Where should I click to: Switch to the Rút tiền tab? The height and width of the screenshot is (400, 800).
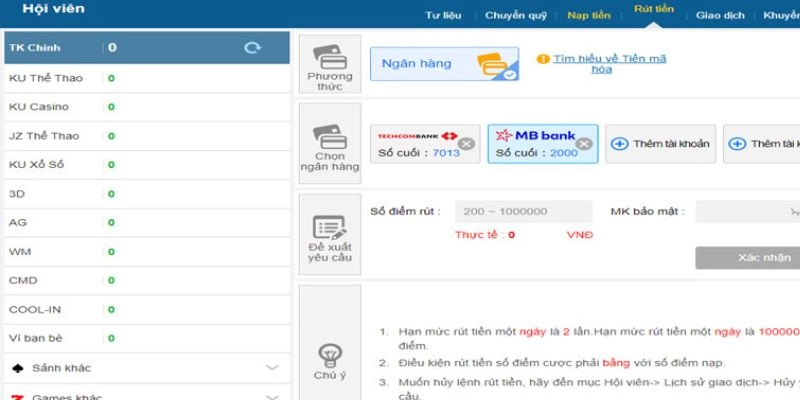tap(654, 9)
